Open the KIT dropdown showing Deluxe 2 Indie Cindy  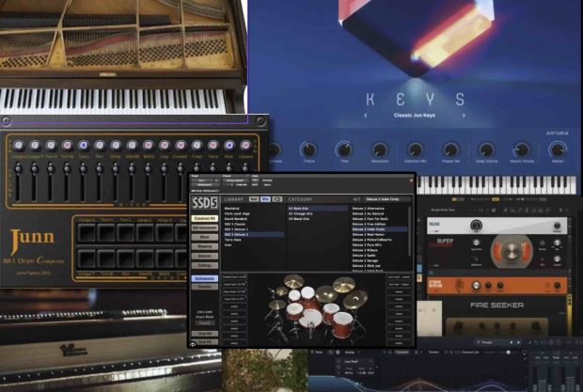(x=388, y=199)
